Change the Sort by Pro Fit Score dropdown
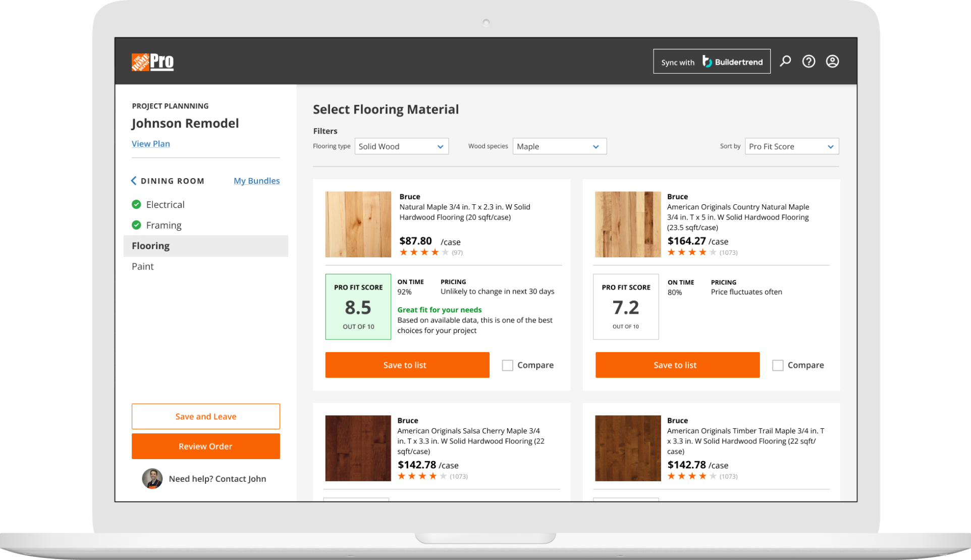 click(x=791, y=146)
